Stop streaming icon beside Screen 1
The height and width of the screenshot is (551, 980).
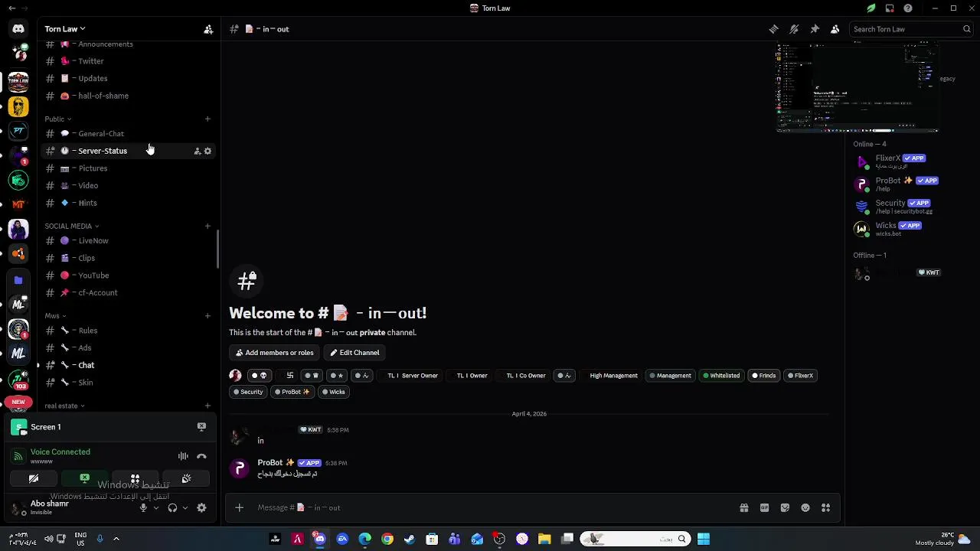click(x=201, y=427)
